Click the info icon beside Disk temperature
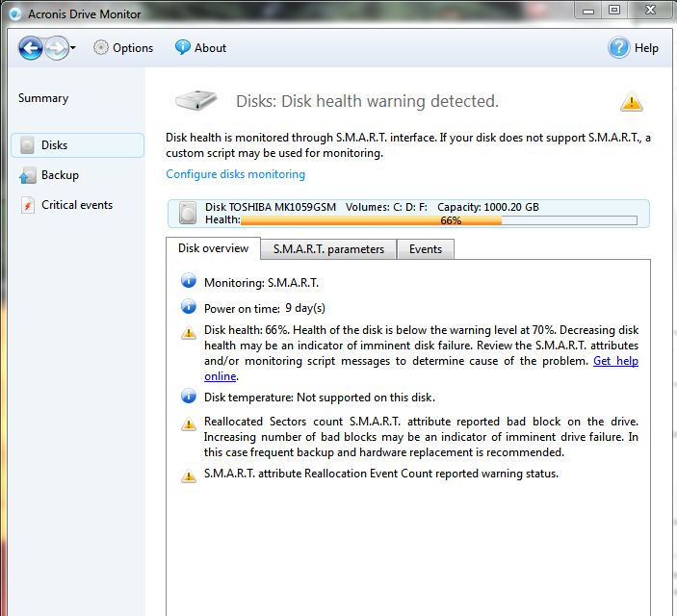The image size is (677, 616). 188,396
